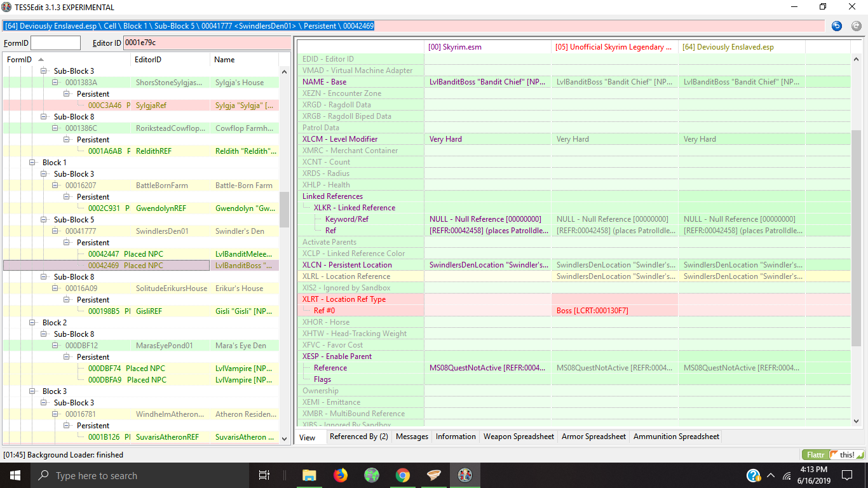Select the 000DBF74 Placed NPC row
The image size is (868, 488).
[141, 369]
